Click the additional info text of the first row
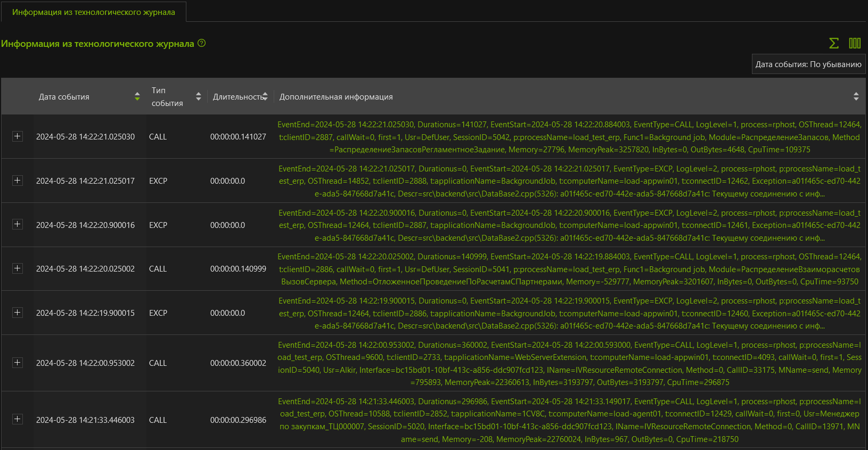Image resolution: width=868 pixels, height=450 pixels. tap(569, 137)
